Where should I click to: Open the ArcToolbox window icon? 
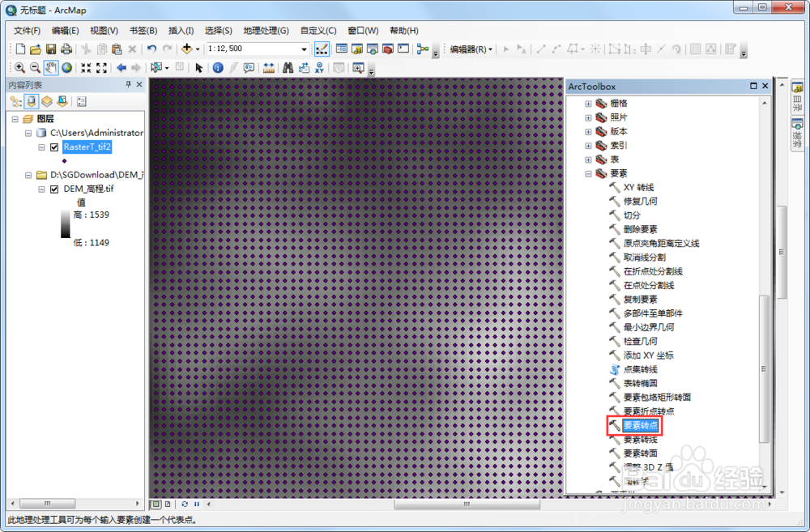point(388,49)
